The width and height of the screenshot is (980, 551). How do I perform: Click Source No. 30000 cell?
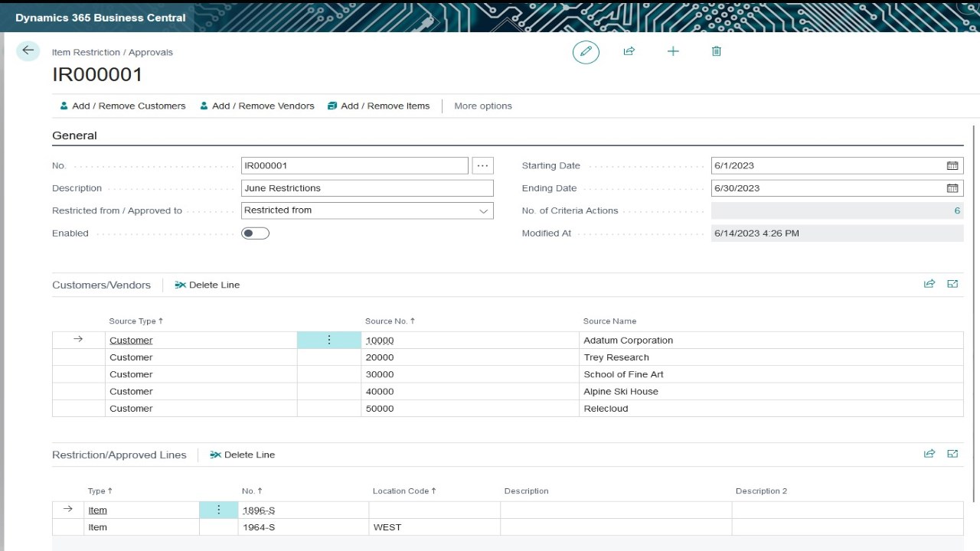470,374
